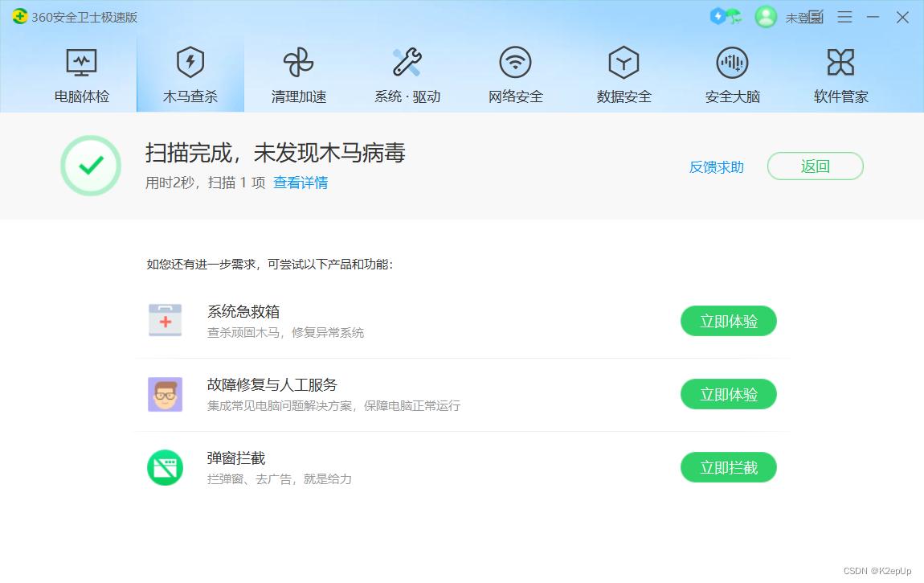The width and height of the screenshot is (924, 583).
Task: Click the 360 logo in title bar
Action: [x=19, y=17]
